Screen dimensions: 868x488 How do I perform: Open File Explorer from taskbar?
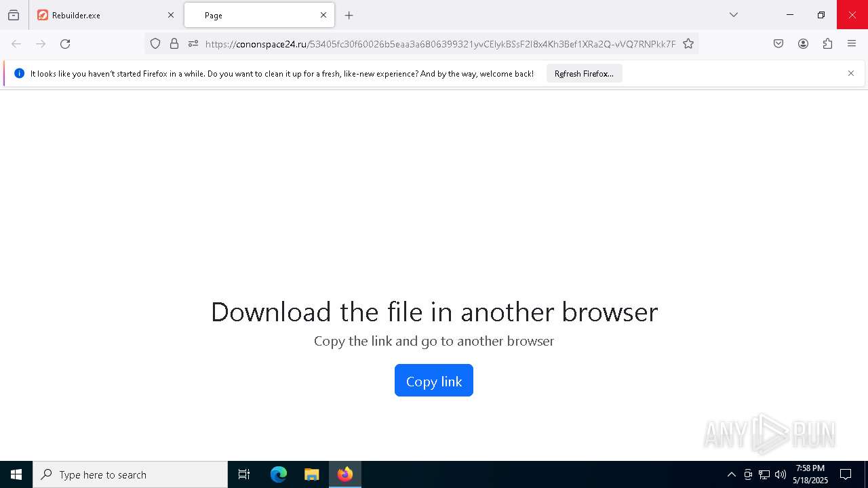(x=311, y=474)
